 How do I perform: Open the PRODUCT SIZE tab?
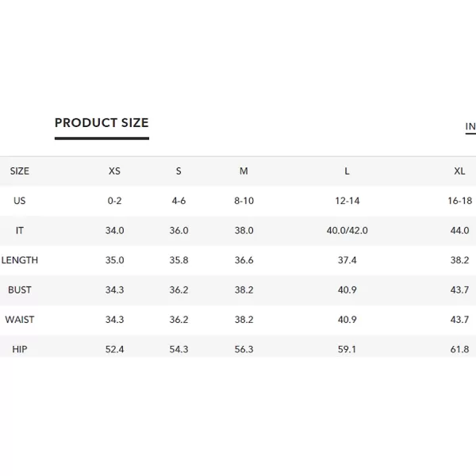click(x=102, y=123)
